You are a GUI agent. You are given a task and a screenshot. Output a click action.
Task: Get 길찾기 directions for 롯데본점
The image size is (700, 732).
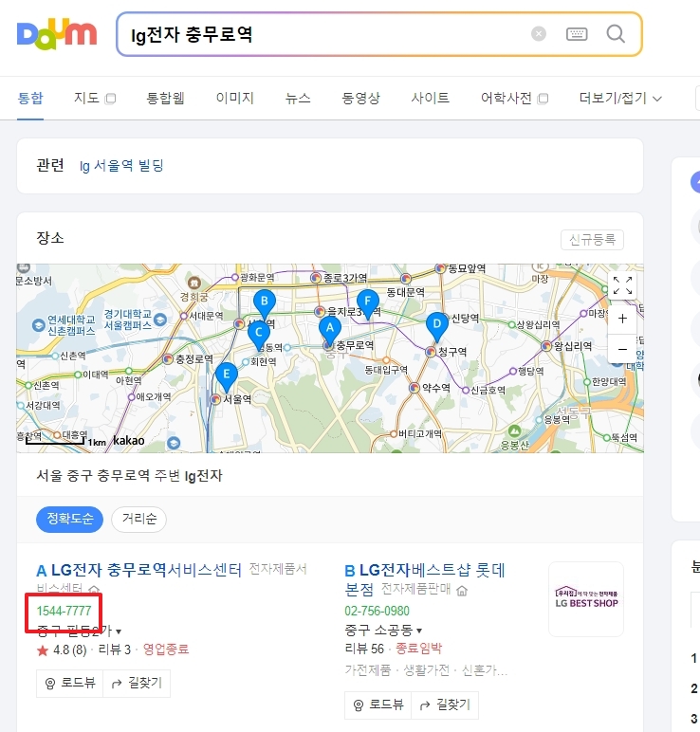[x=445, y=705]
